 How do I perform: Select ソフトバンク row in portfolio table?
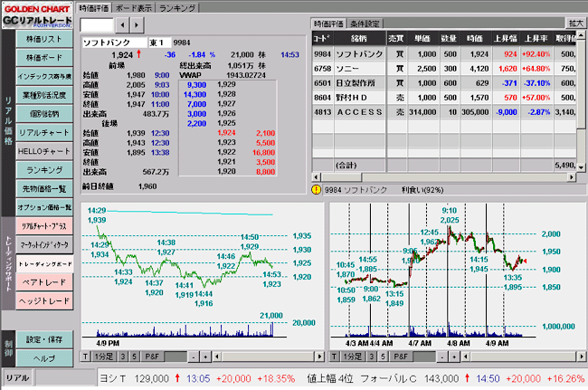(x=444, y=54)
